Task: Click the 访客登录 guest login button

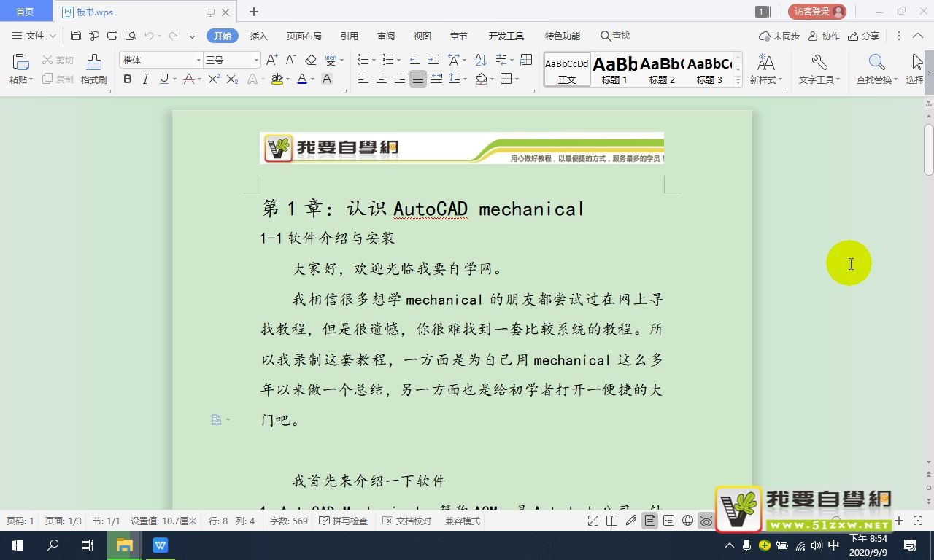Action: [817, 12]
